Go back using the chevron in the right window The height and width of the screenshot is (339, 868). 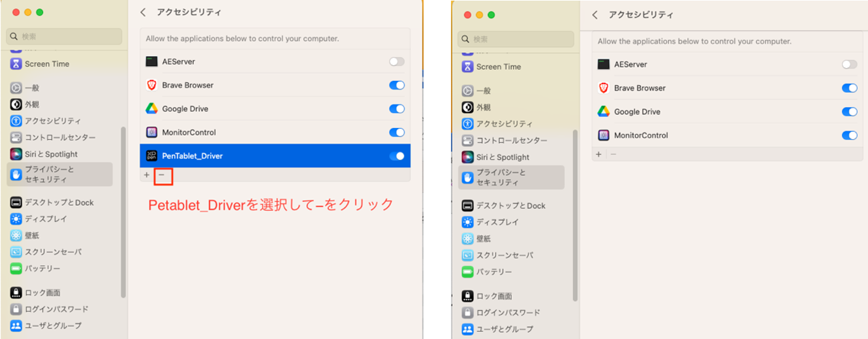pyautogui.click(x=595, y=14)
